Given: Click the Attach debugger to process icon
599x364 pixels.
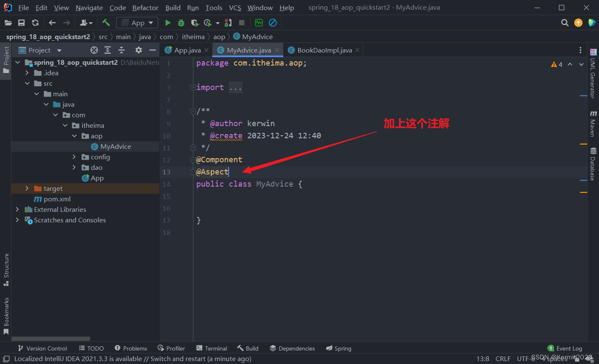Looking at the screenshot, I should 228,23.
